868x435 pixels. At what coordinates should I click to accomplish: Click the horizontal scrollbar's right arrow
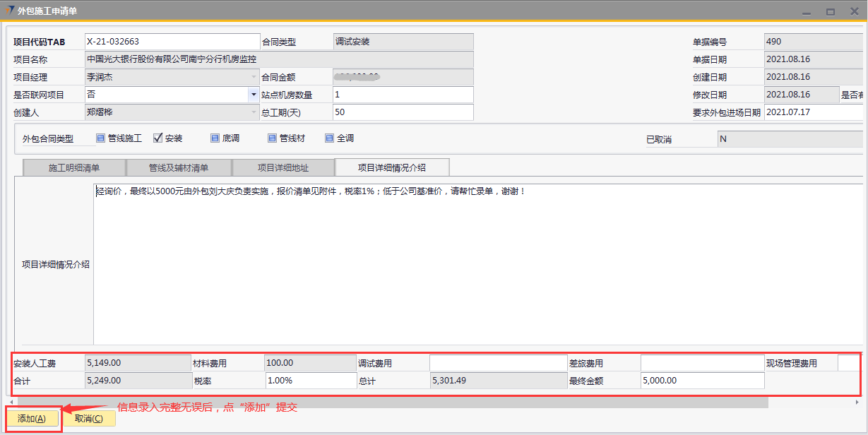857,402
